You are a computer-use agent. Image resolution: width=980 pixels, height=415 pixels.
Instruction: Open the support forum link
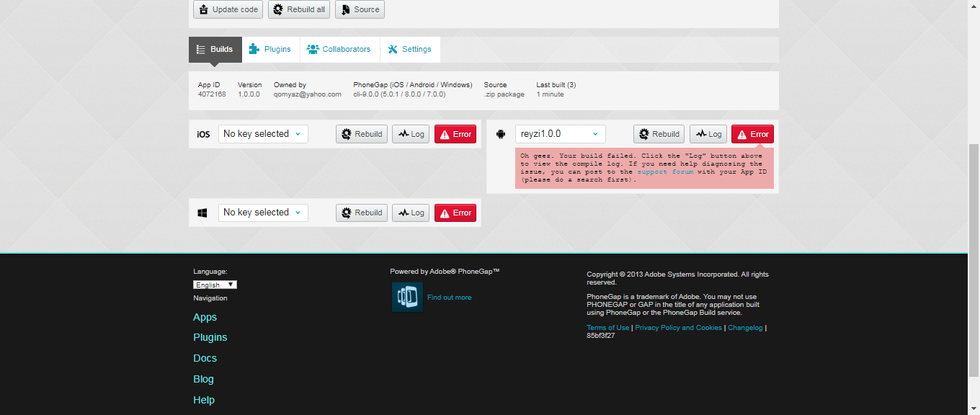click(x=665, y=172)
